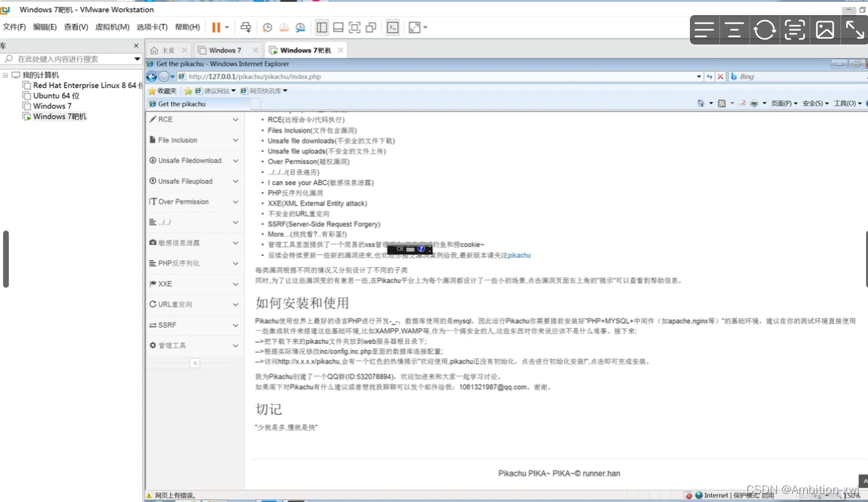Screen dimensions: 868x502
Task: Expand the SSRF sidebar section
Action: [x=195, y=325]
